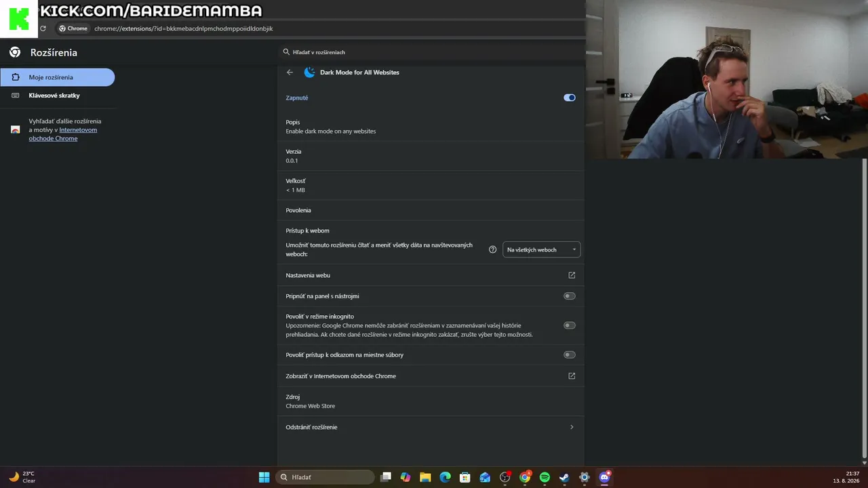Open the Na všetkých weboch site access dropdown
This screenshot has width=868, height=488.
pos(541,249)
